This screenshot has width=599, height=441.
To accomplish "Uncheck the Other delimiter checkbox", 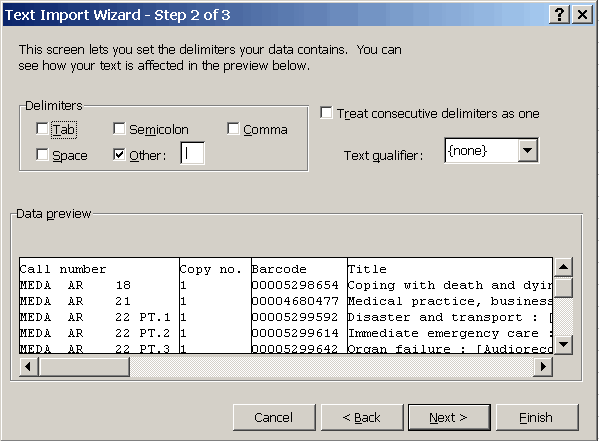I will point(119,155).
